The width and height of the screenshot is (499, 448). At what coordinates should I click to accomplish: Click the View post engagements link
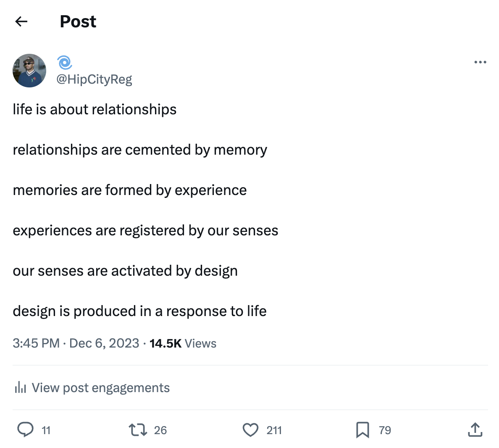[100, 387]
